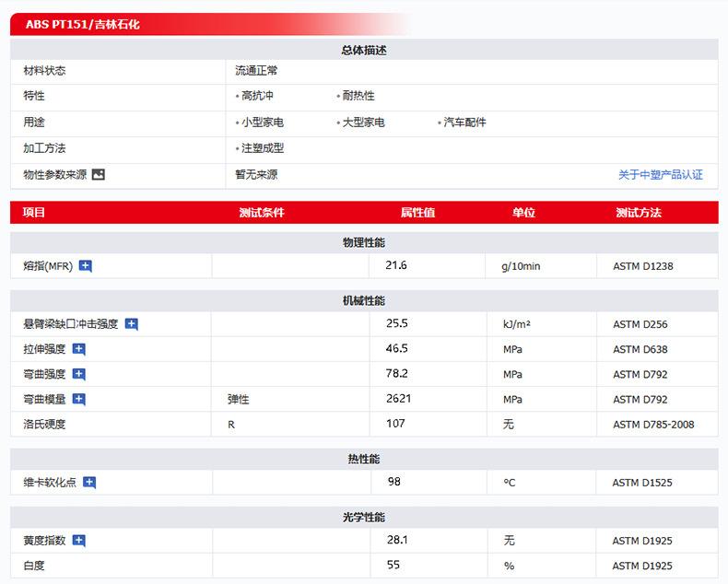Open the 关于中塑产品认证 link
The height and width of the screenshot is (584, 728).
coord(660,174)
